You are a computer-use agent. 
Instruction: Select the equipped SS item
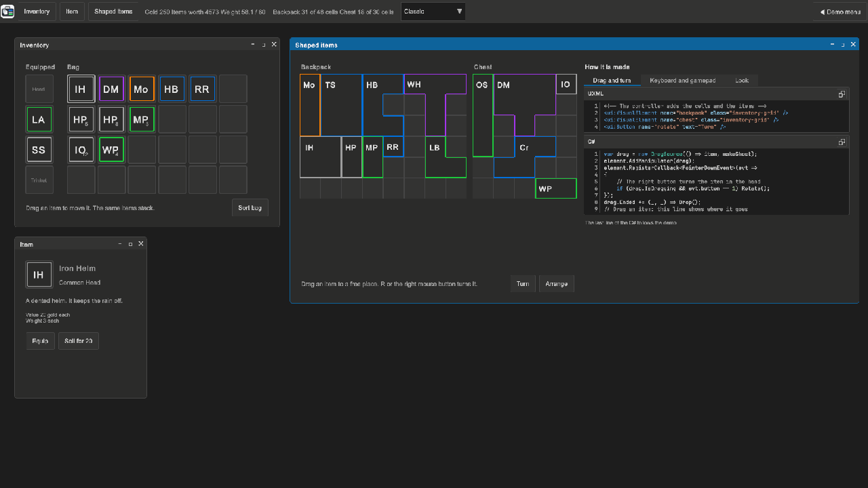[x=39, y=150]
